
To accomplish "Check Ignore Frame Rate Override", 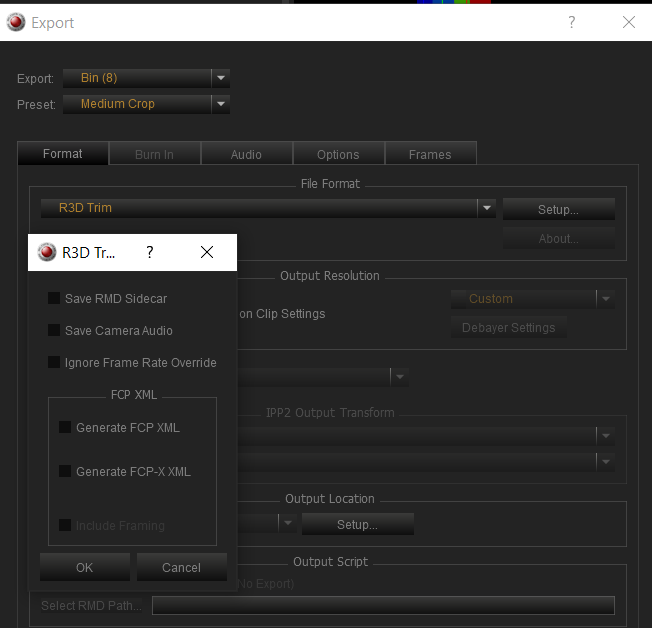I will (54, 362).
